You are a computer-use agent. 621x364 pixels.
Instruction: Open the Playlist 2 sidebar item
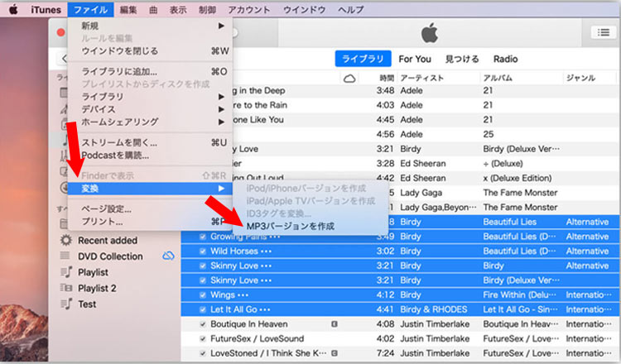coord(97,288)
